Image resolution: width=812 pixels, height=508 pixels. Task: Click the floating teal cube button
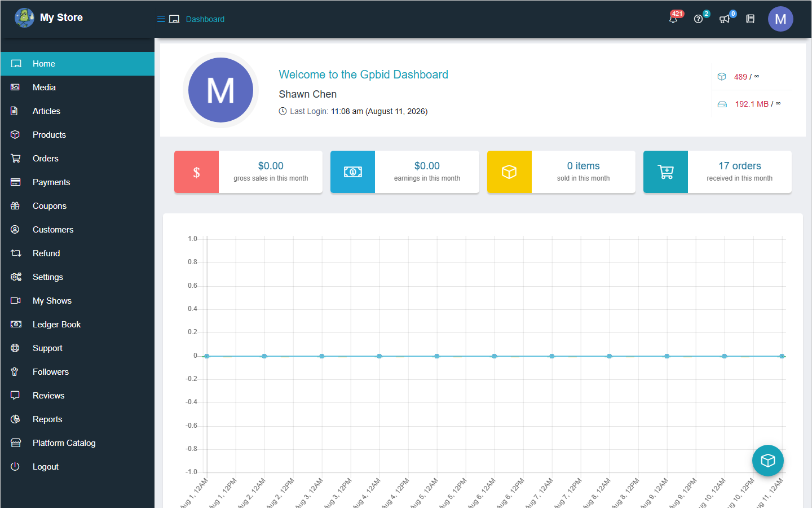[768, 461]
